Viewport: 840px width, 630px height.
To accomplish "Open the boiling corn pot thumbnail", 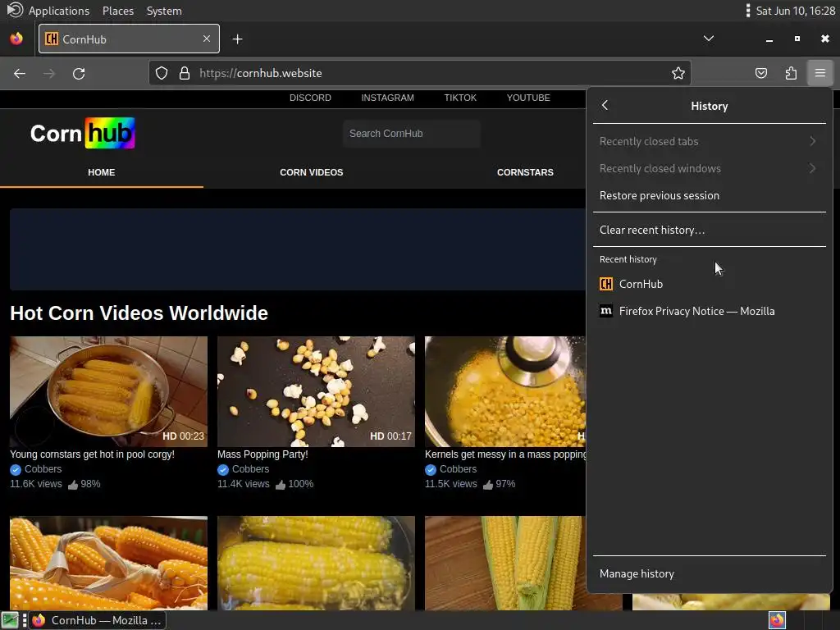I will tap(108, 391).
